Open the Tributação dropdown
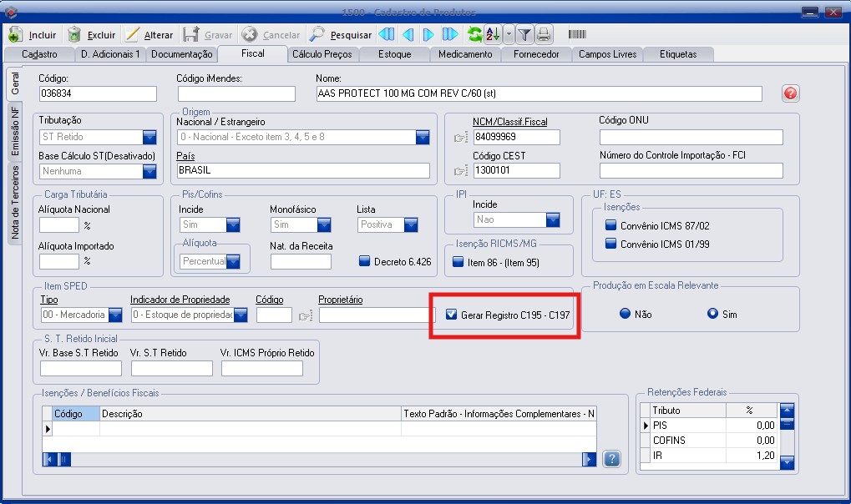The height and width of the screenshot is (504, 851). pos(149,137)
